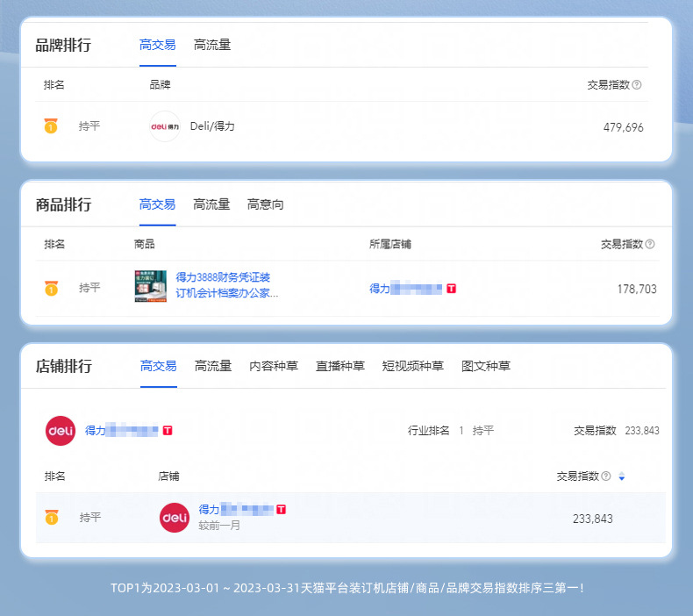The height and width of the screenshot is (616, 693).
Task: Click 店铺 column header in store table
Action: click(x=168, y=476)
